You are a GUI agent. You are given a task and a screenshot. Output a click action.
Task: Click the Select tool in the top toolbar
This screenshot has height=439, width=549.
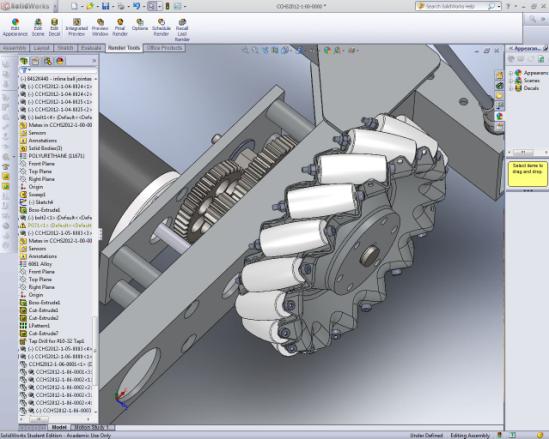[152, 6]
